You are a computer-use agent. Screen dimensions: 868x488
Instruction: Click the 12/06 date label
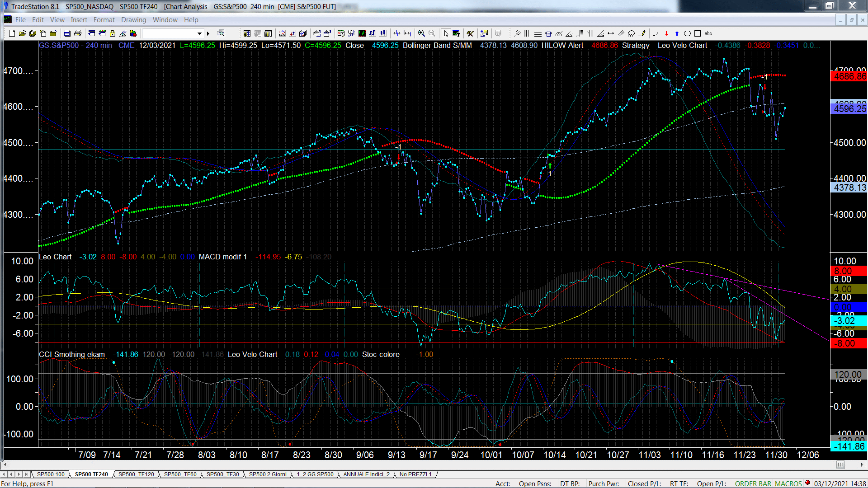coord(808,455)
